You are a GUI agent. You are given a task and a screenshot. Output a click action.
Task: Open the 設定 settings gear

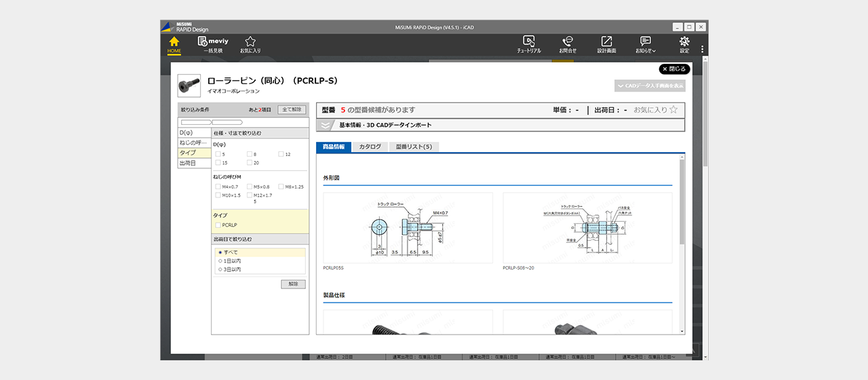pos(684,44)
